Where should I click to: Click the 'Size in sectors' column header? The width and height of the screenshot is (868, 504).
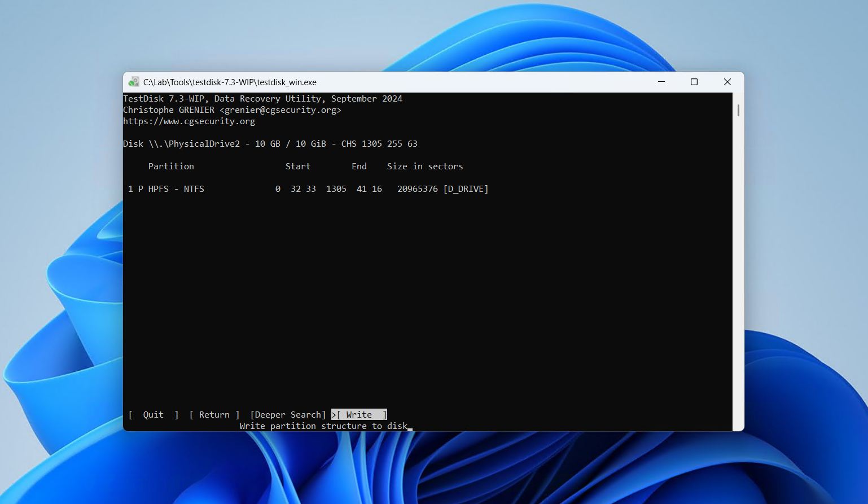tap(425, 166)
